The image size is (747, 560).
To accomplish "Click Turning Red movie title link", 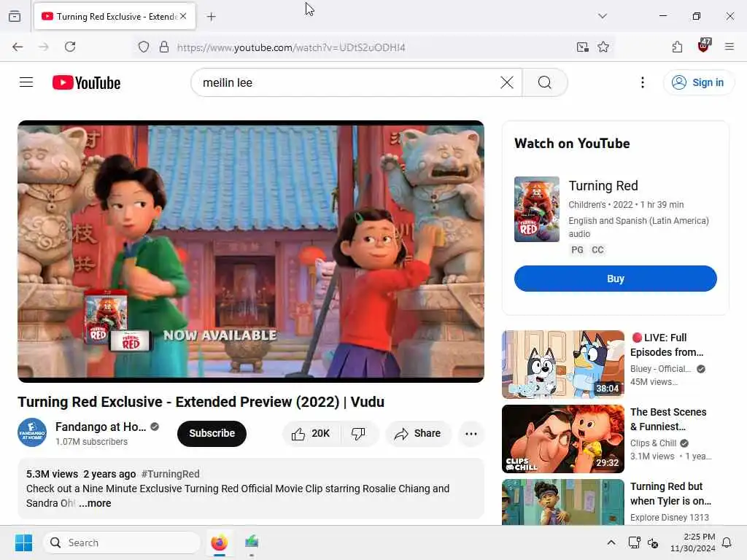I will pyautogui.click(x=603, y=186).
